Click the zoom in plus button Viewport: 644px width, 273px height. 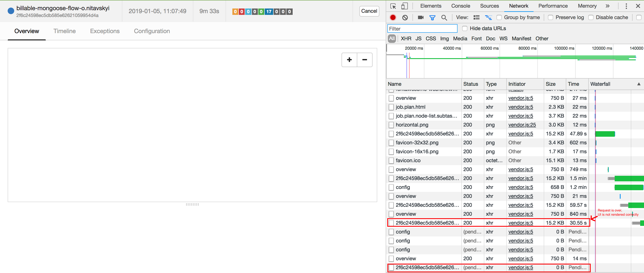pyautogui.click(x=349, y=60)
